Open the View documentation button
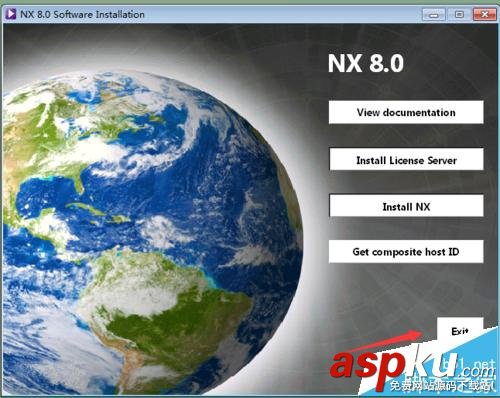500x398 pixels. coord(406,112)
